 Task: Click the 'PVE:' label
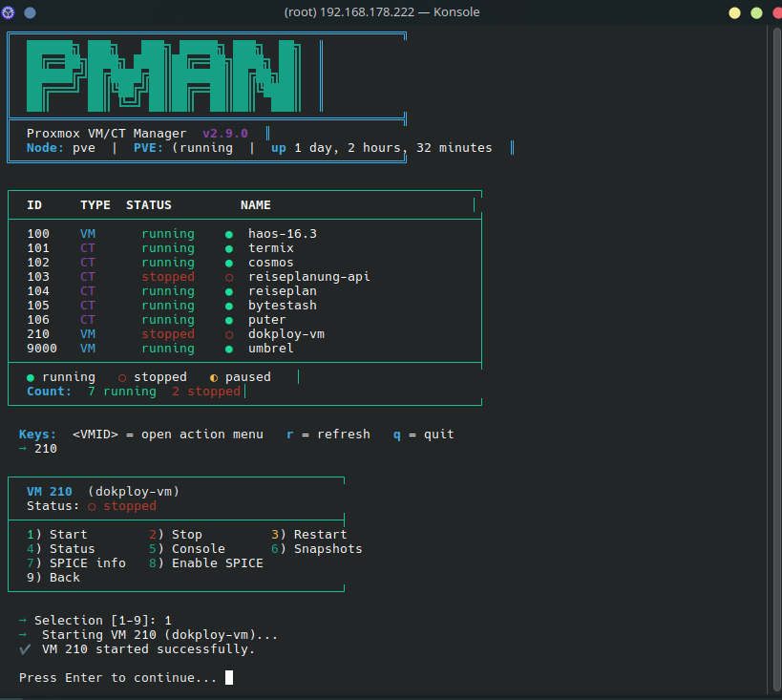(149, 148)
